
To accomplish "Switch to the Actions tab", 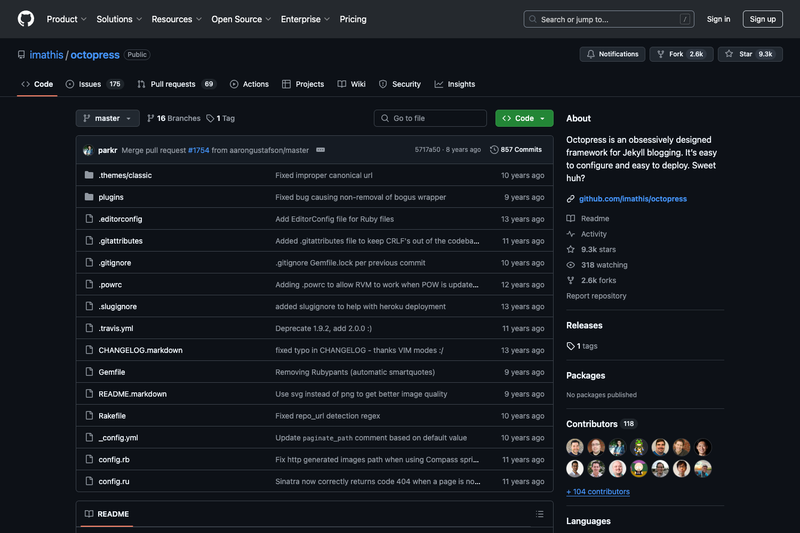I will 249,84.
